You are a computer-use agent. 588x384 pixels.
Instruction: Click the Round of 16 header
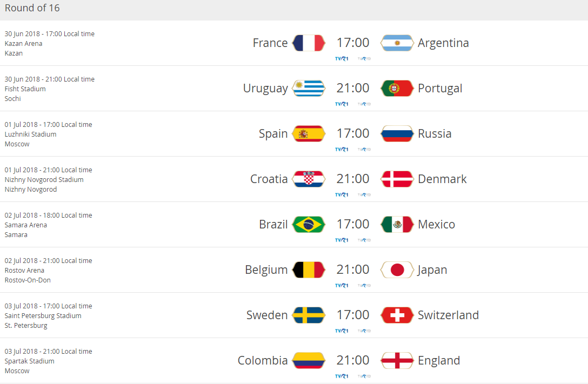pos(32,8)
